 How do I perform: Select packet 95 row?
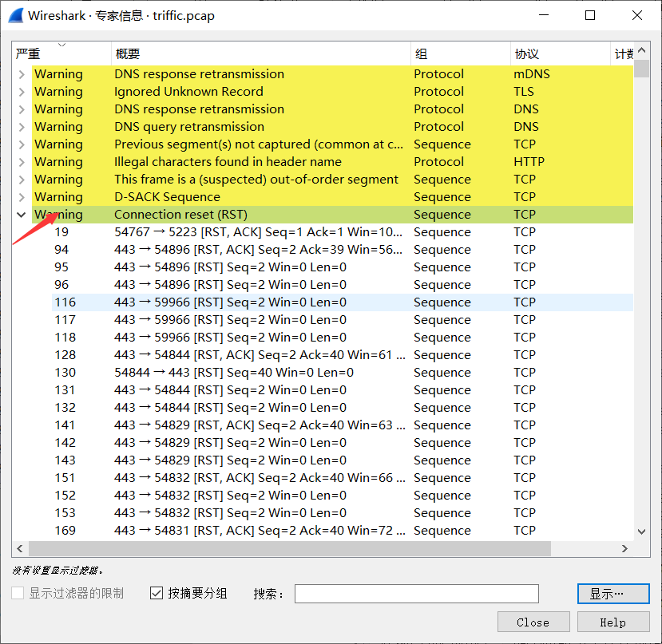(x=343, y=267)
